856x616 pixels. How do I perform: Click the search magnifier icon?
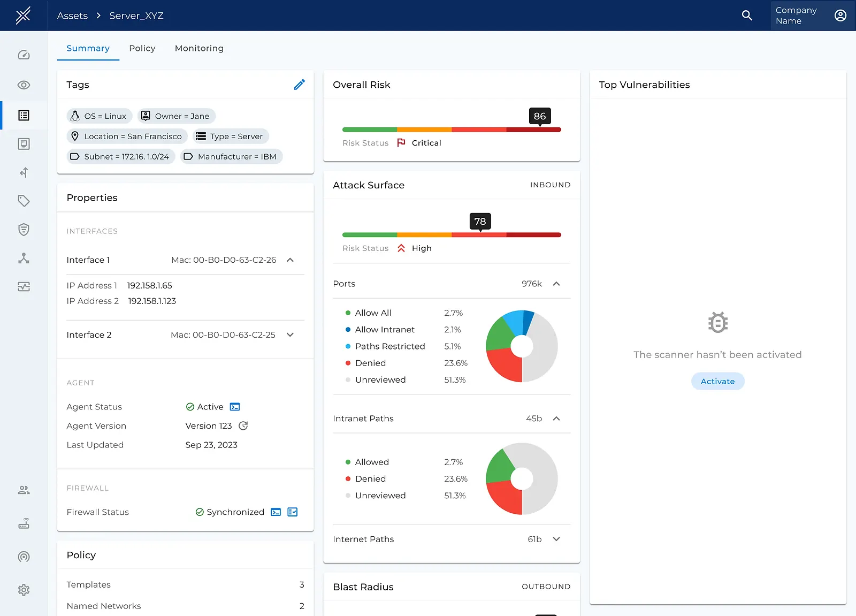click(747, 16)
